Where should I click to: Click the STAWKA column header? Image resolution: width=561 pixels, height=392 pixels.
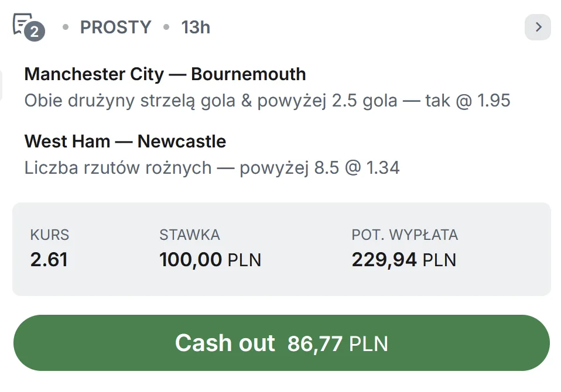[x=189, y=235]
